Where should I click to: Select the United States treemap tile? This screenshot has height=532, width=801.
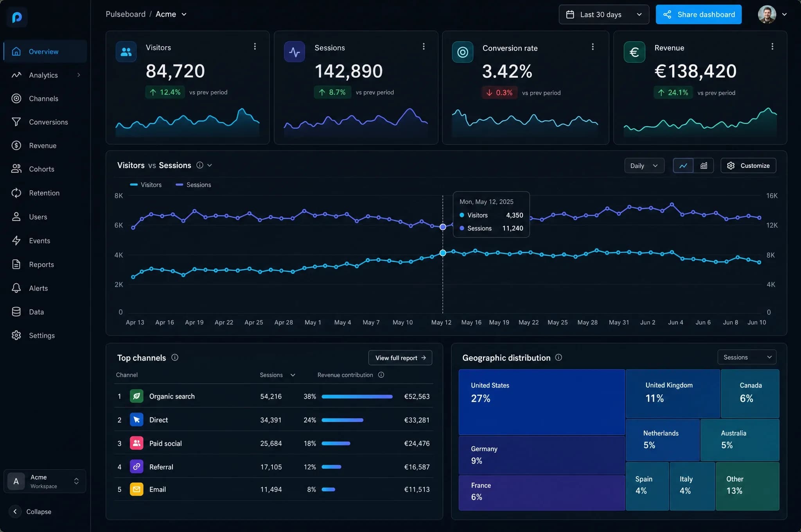[x=542, y=402]
